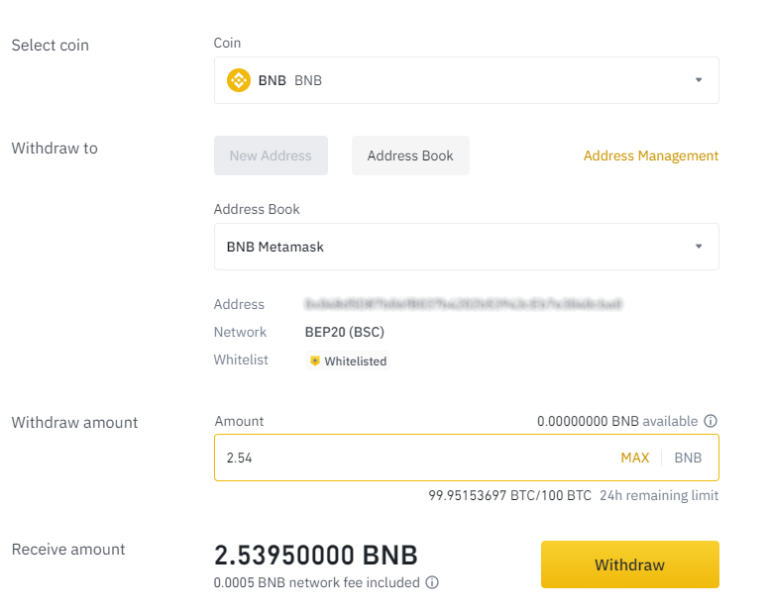Click the yellow Withdraw button
770x613 pixels.
[630, 564]
